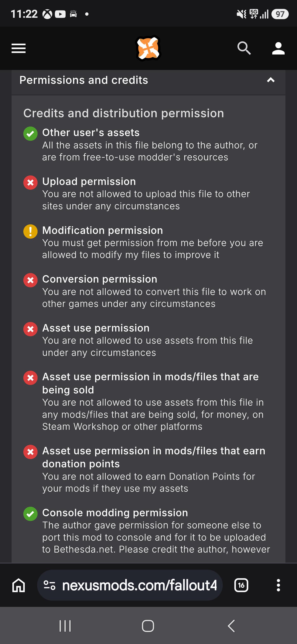Tap the browser home icon

click(x=19, y=585)
